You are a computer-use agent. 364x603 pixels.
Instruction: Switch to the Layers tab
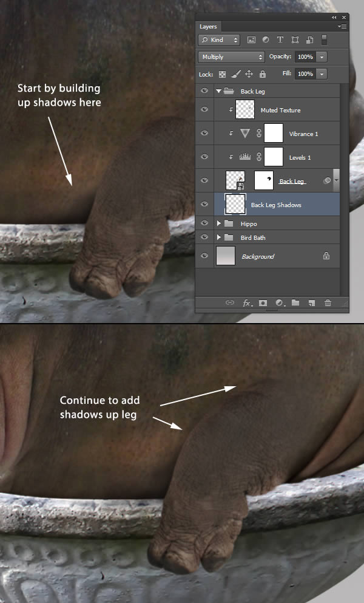208,27
